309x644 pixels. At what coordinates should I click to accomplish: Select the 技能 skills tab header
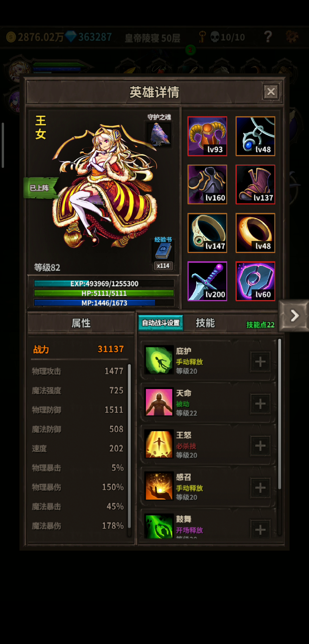point(205,323)
